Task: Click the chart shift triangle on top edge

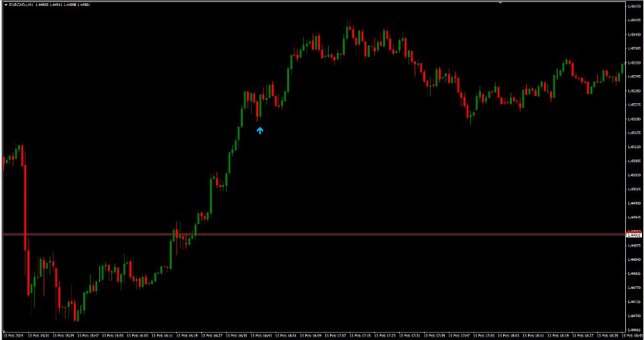Action: [500, 3]
